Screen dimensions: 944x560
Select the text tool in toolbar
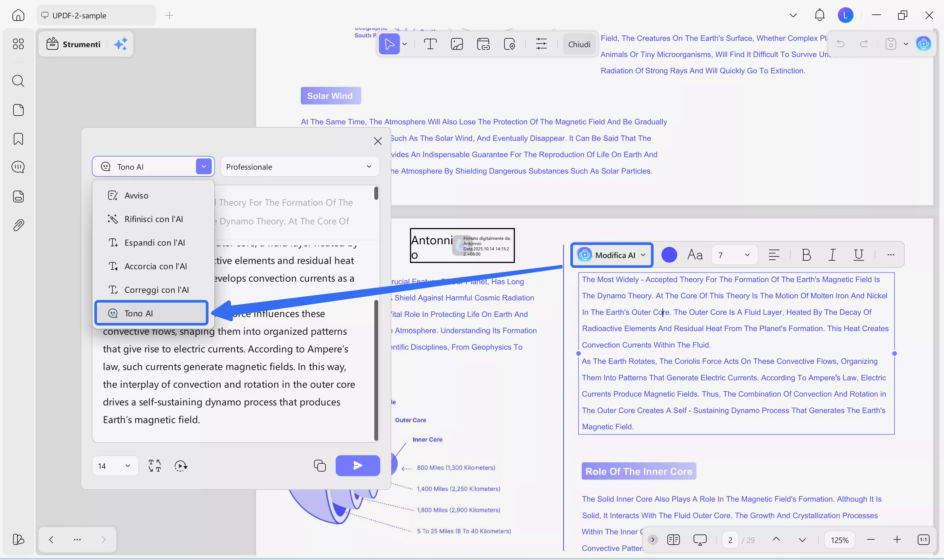pyautogui.click(x=430, y=44)
